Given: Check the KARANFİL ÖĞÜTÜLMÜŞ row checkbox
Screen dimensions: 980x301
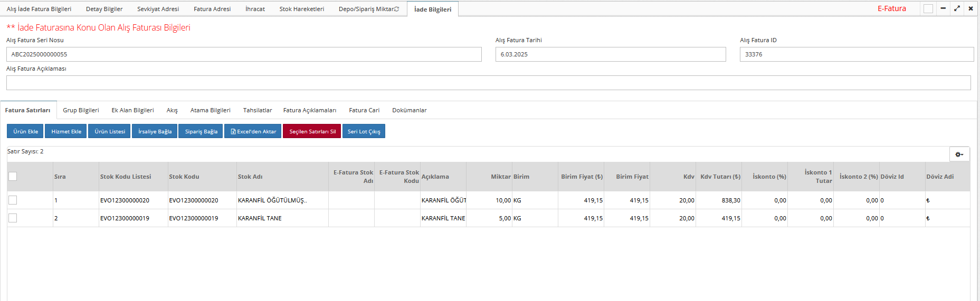Looking at the screenshot, I should click(13, 200).
